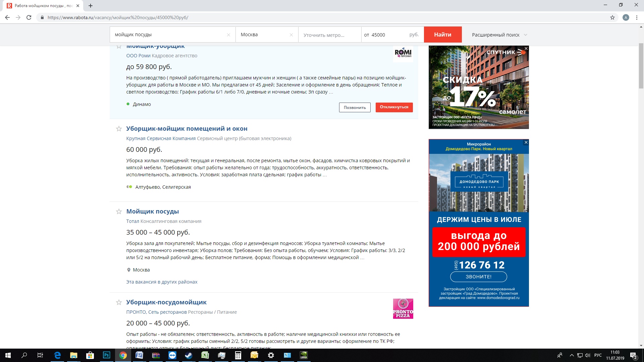
Task: Clear the мойщик посуды search field
Action: (x=228, y=35)
